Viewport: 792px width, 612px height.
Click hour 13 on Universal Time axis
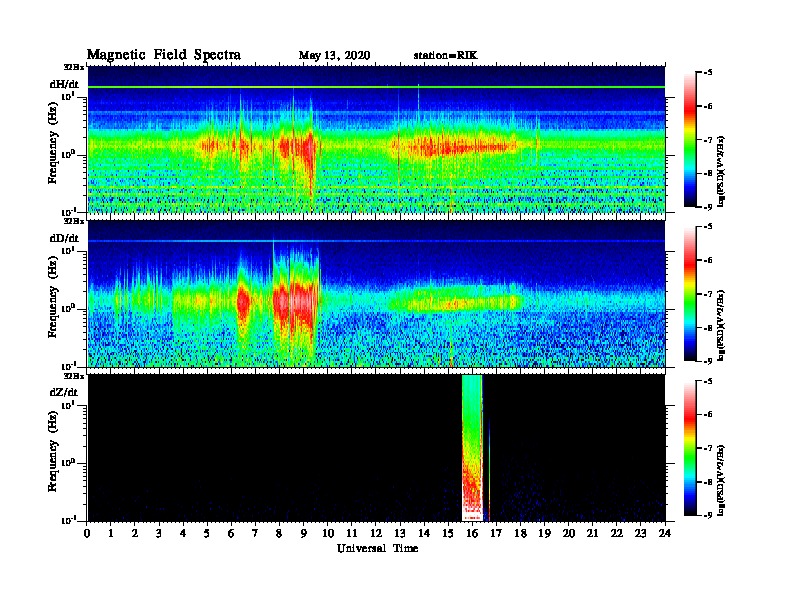click(x=400, y=533)
